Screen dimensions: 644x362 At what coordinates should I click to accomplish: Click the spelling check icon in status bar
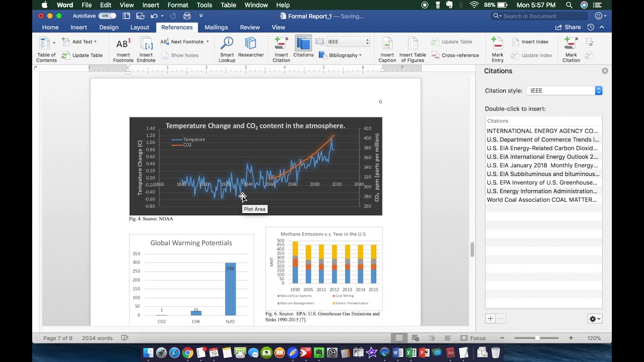125,338
